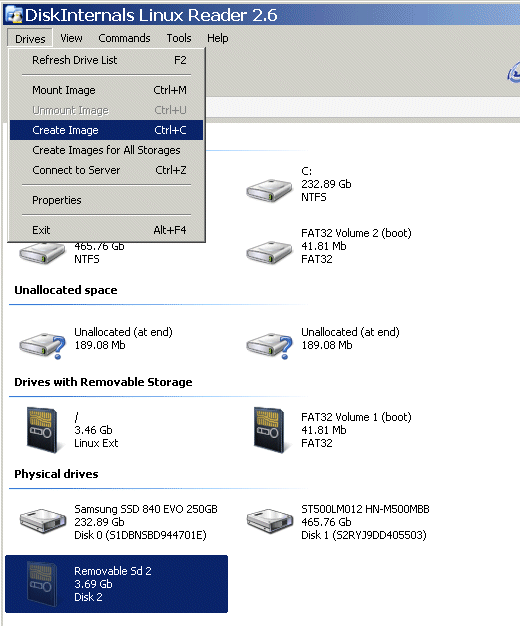Click "Disk 2" text of selected drive
This screenshot has height=626, width=520.
click(x=88, y=597)
